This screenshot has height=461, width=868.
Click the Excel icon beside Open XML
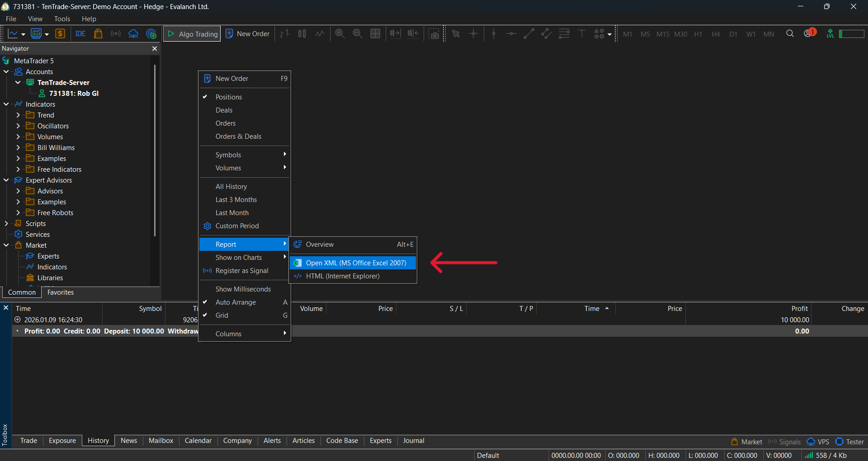click(297, 263)
